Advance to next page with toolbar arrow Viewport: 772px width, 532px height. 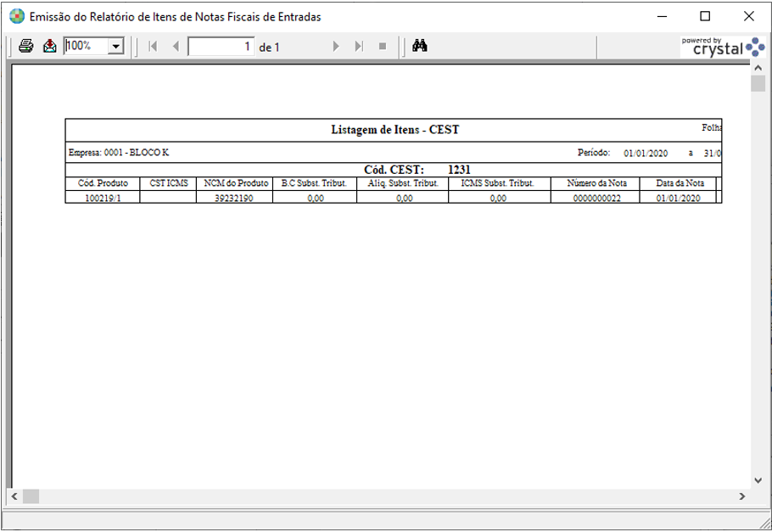coord(336,47)
